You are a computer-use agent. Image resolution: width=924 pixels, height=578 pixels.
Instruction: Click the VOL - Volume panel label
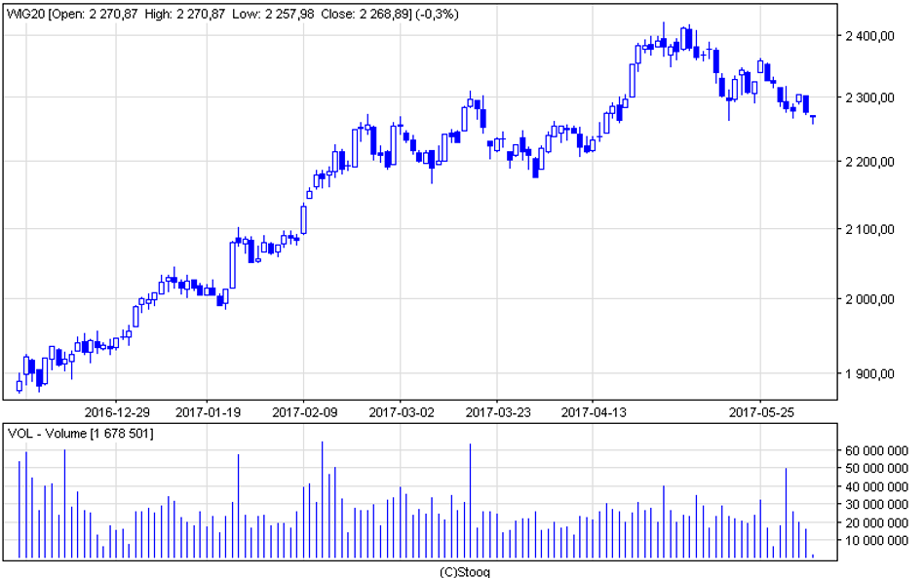[80, 433]
